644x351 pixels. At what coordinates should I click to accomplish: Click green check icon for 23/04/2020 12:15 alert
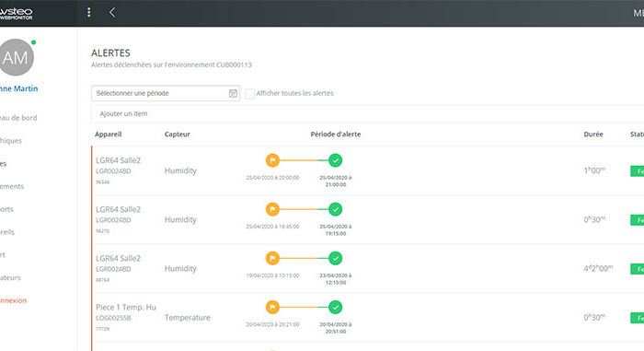pyautogui.click(x=335, y=258)
